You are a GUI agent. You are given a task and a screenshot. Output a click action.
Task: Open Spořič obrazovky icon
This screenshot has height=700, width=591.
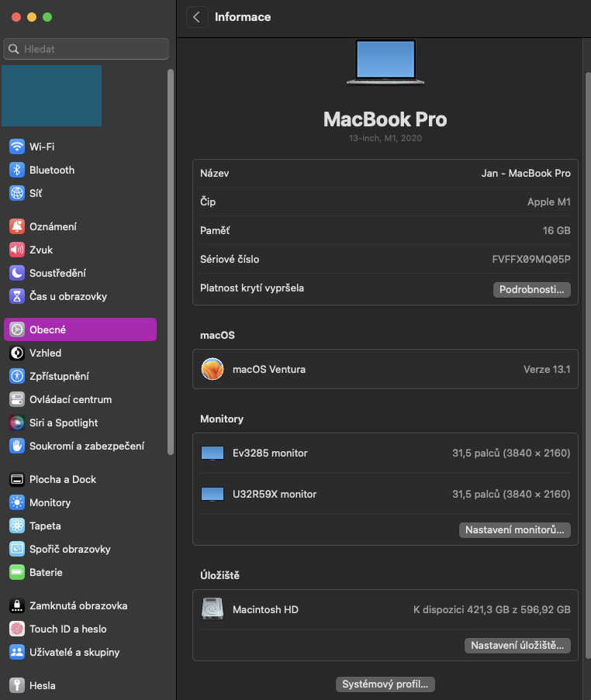pyautogui.click(x=17, y=549)
